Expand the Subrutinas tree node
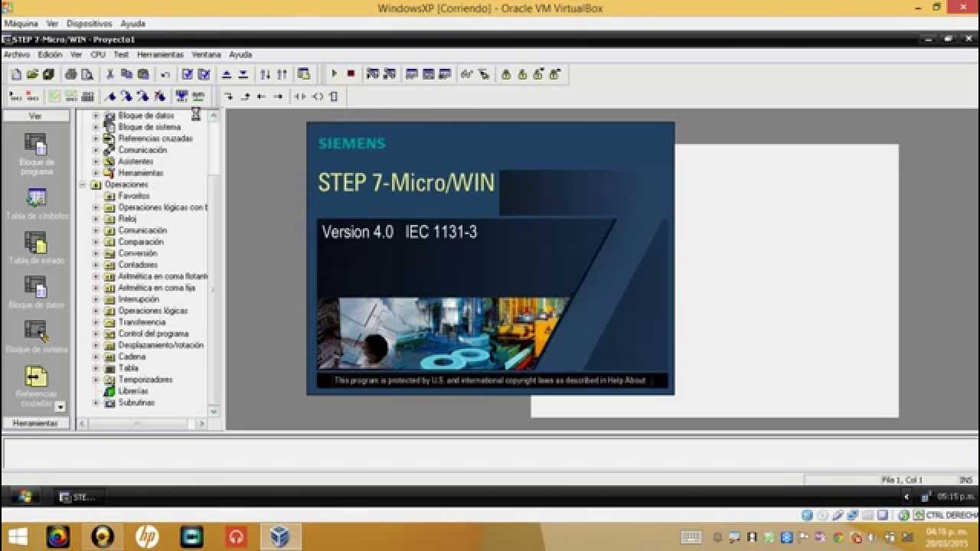The image size is (980, 551). click(x=96, y=403)
